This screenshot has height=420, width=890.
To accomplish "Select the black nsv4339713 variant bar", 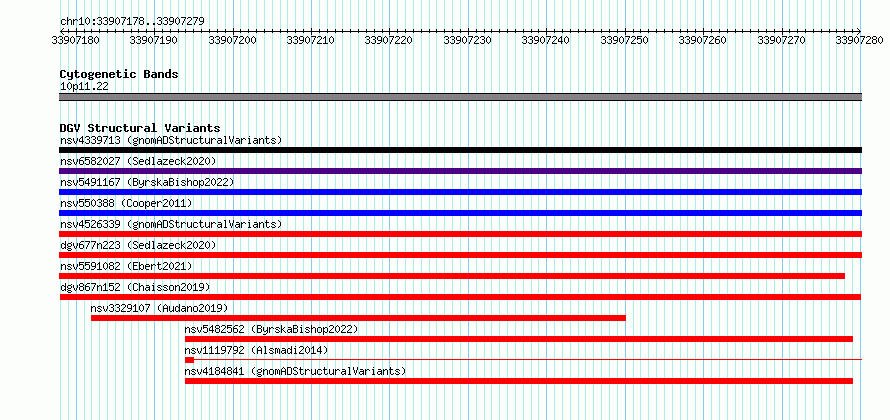I will coord(460,150).
